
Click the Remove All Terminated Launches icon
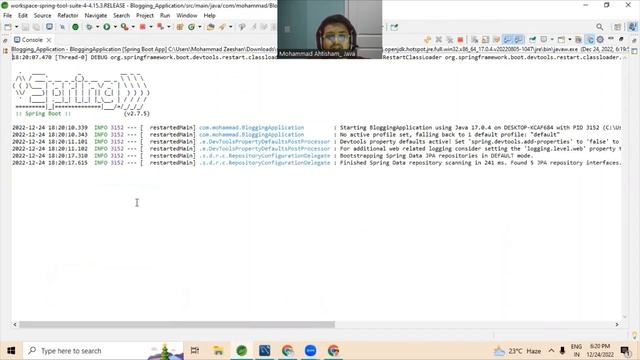coord(449,40)
